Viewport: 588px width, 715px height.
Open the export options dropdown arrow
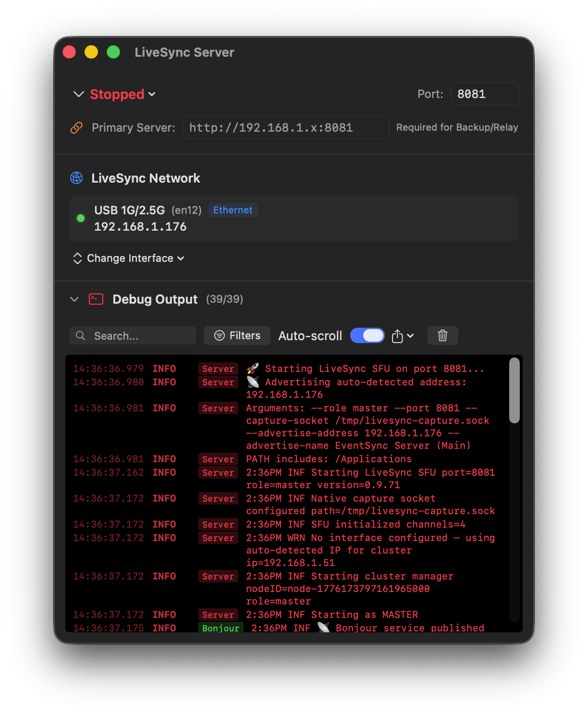coord(410,336)
